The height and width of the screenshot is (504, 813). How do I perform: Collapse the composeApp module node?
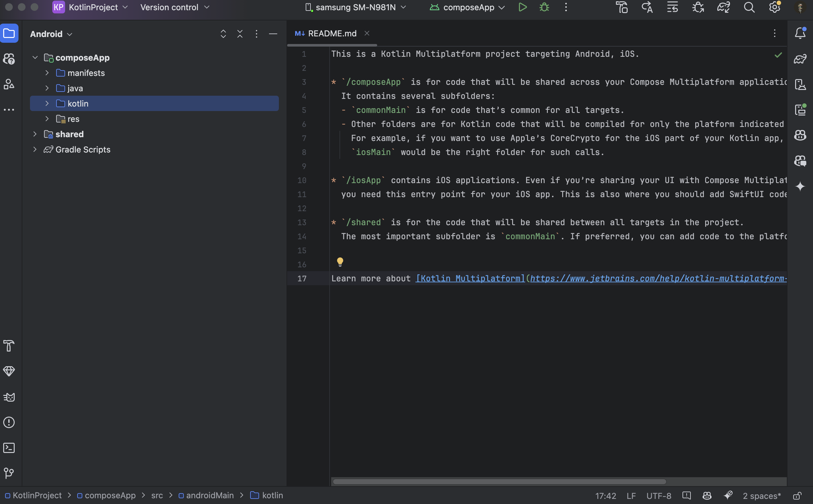click(35, 58)
